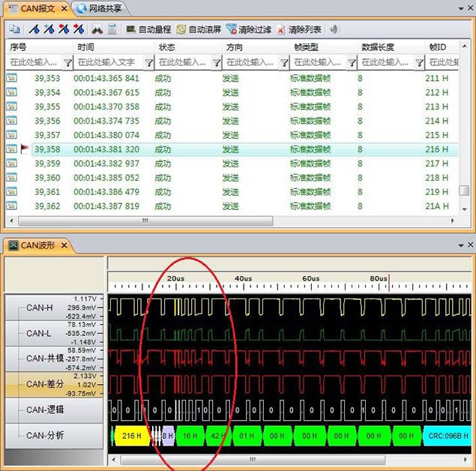
Task: Switch to the 网络共享 tab
Action: pyautogui.click(x=101, y=9)
